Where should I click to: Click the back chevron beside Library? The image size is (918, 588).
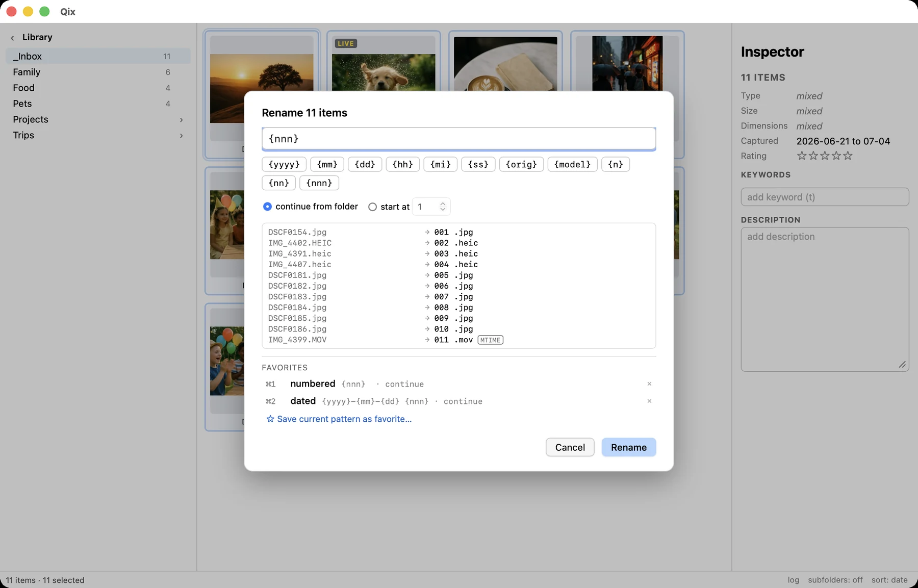[12, 38]
